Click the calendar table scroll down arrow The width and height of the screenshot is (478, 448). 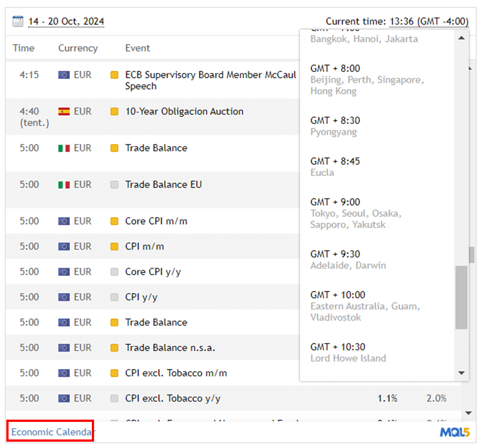469,413
